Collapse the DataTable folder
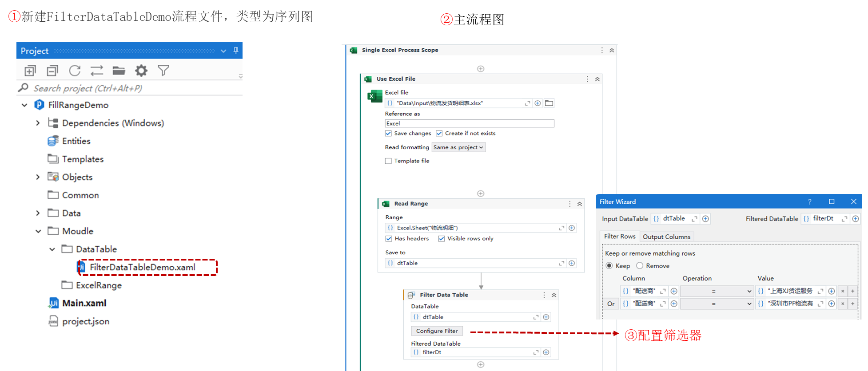The image size is (868, 371). [x=52, y=249]
